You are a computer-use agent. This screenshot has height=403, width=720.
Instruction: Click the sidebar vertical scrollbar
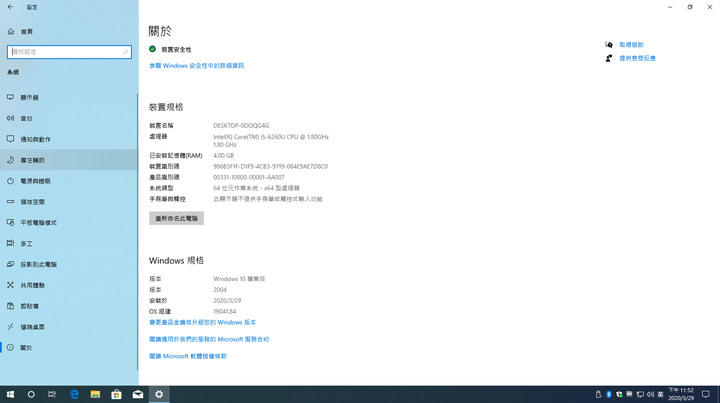[137, 232]
